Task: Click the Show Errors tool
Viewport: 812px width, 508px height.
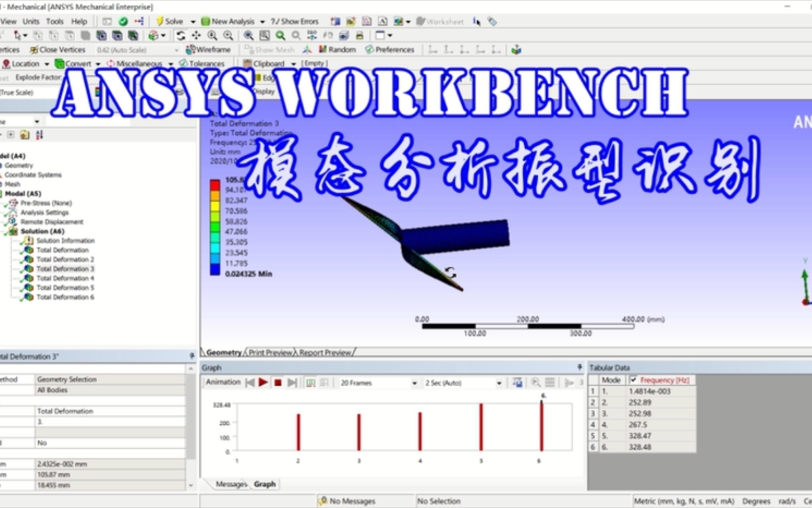Action: [294, 21]
